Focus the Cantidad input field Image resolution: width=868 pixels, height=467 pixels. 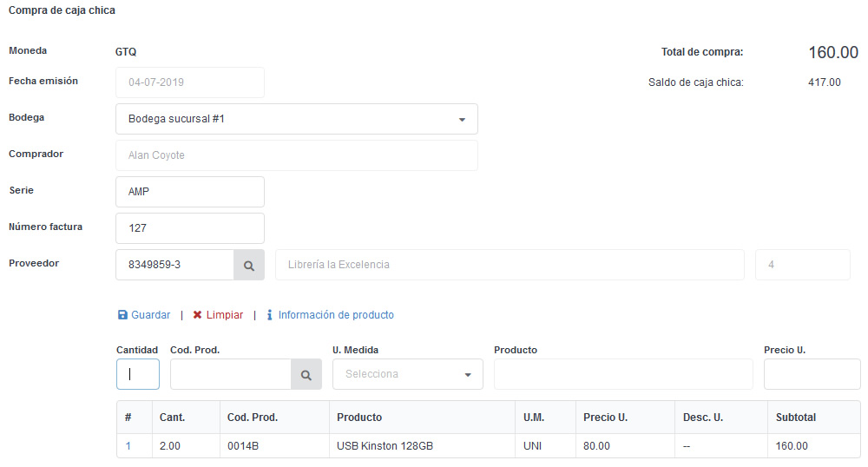[138, 374]
